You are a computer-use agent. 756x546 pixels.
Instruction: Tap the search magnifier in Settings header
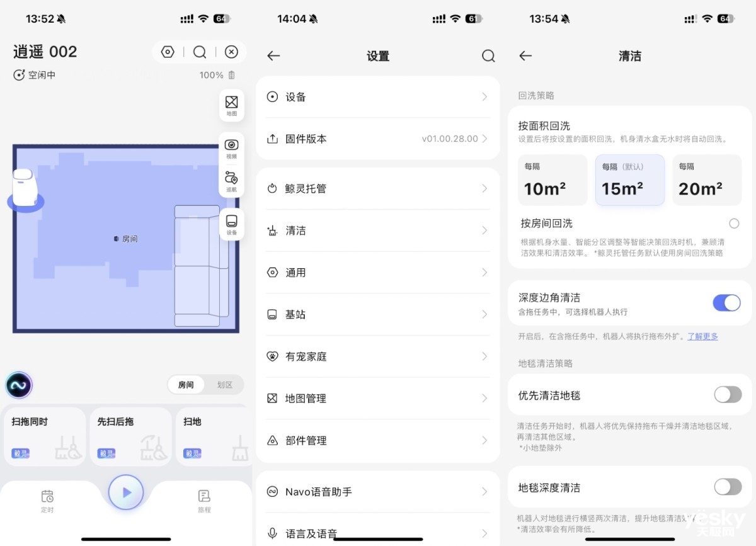click(488, 56)
